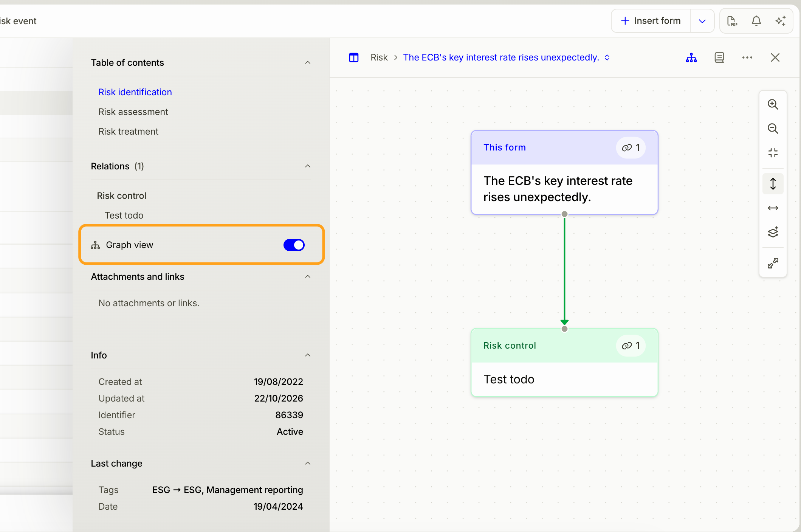The height and width of the screenshot is (532, 801).
Task: Collapse the Relations section
Action: pyautogui.click(x=308, y=166)
